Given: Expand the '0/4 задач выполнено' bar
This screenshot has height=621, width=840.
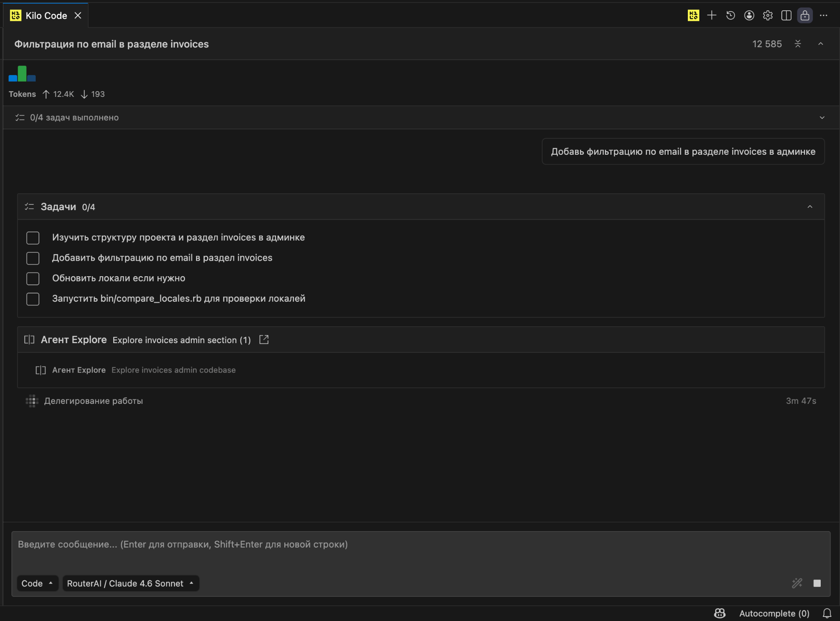Looking at the screenshot, I should click(822, 118).
